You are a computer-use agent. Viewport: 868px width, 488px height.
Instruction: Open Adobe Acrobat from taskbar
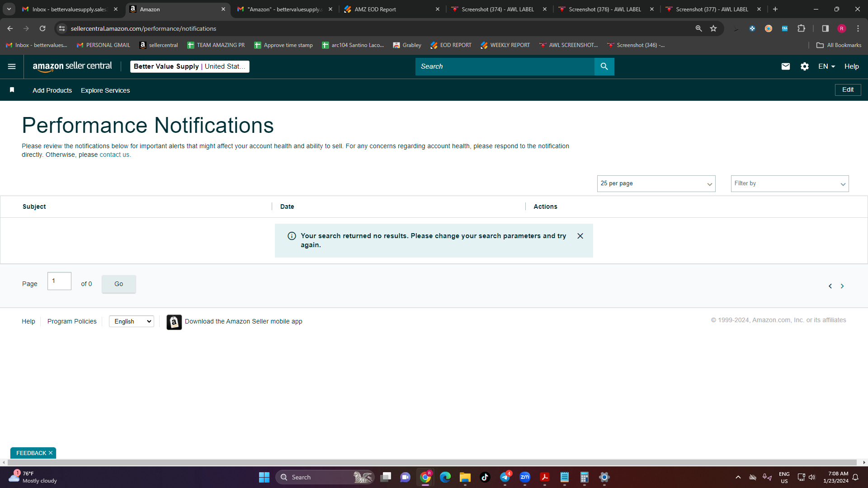coord(545,477)
